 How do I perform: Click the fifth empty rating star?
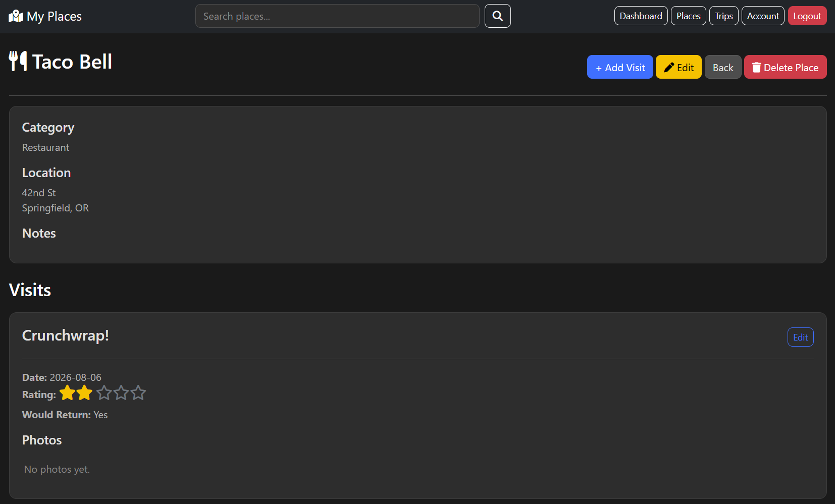(138, 393)
